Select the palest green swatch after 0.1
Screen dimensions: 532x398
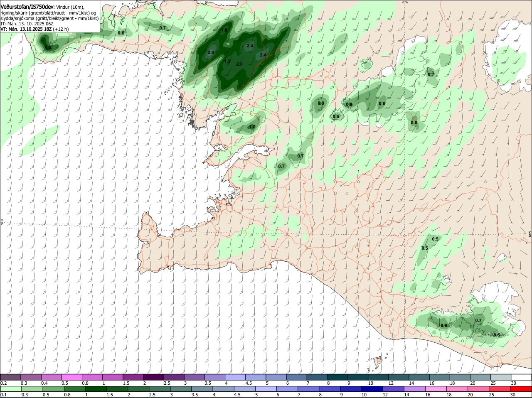click(11, 389)
